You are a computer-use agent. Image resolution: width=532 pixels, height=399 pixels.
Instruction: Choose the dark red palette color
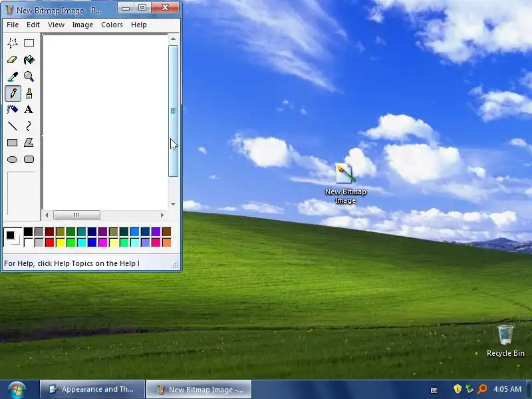[49, 231]
